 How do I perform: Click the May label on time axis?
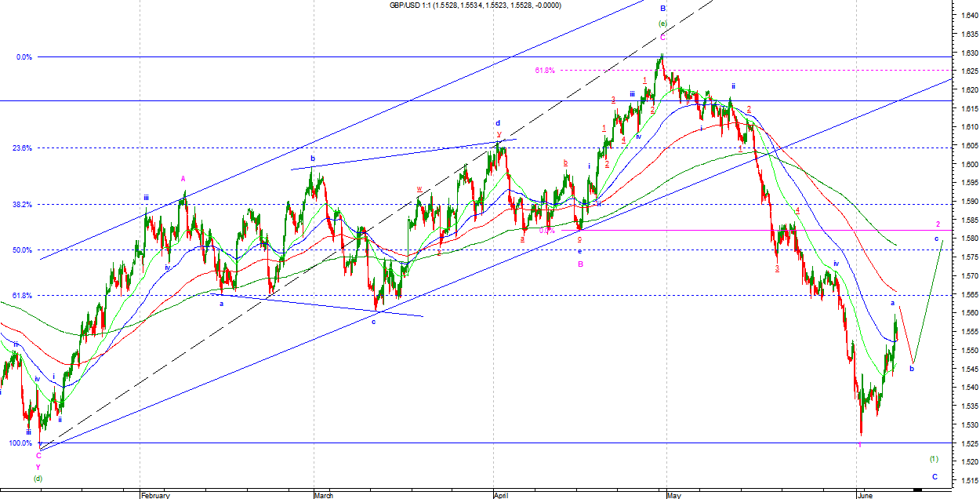[x=676, y=495]
